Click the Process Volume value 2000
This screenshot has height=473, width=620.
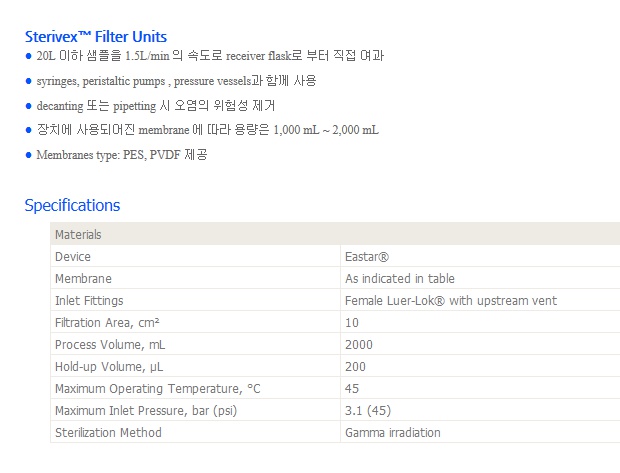click(358, 345)
